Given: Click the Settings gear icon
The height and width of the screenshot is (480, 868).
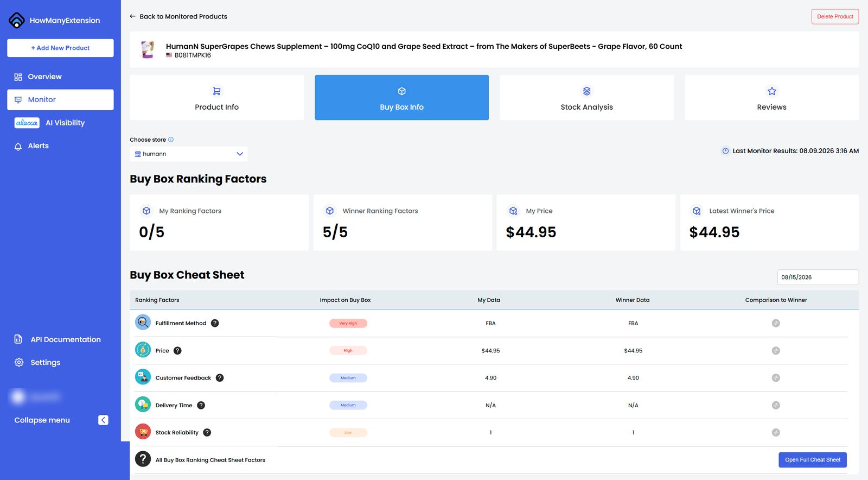Looking at the screenshot, I should pyautogui.click(x=19, y=362).
